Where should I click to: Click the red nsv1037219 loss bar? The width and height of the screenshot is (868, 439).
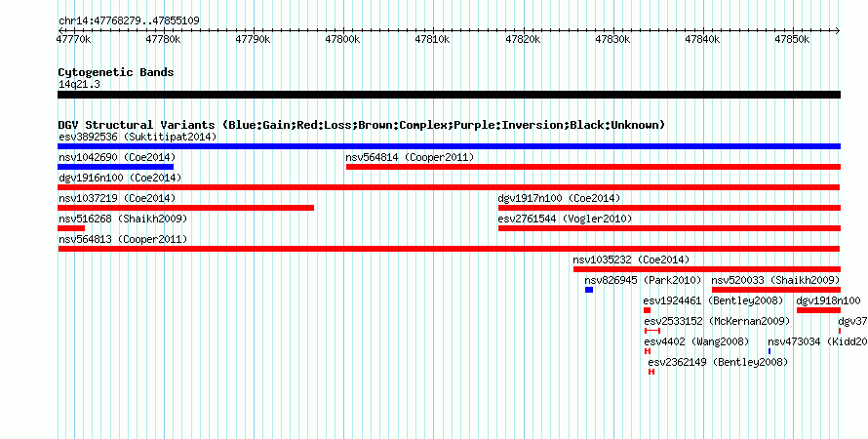coord(186,208)
